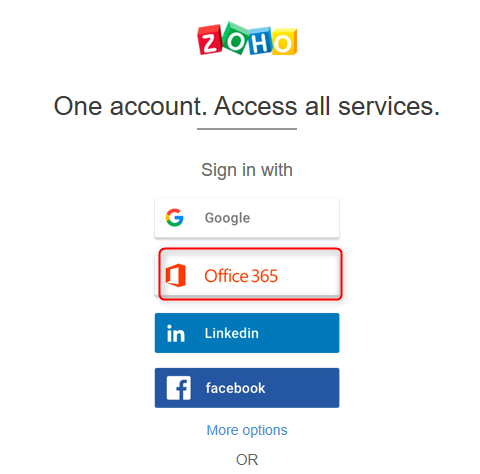Screen dimensions: 480x474
Task: Click the orange Office logo icon
Action: (x=176, y=275)
